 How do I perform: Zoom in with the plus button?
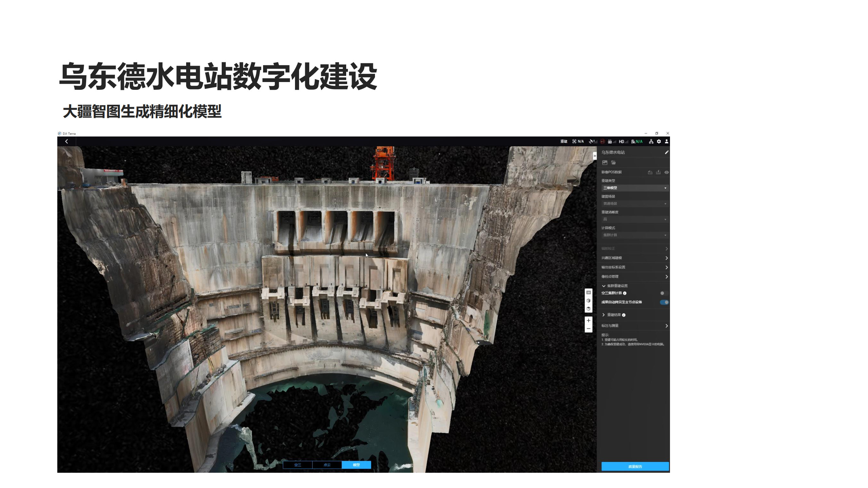point(589,321)
